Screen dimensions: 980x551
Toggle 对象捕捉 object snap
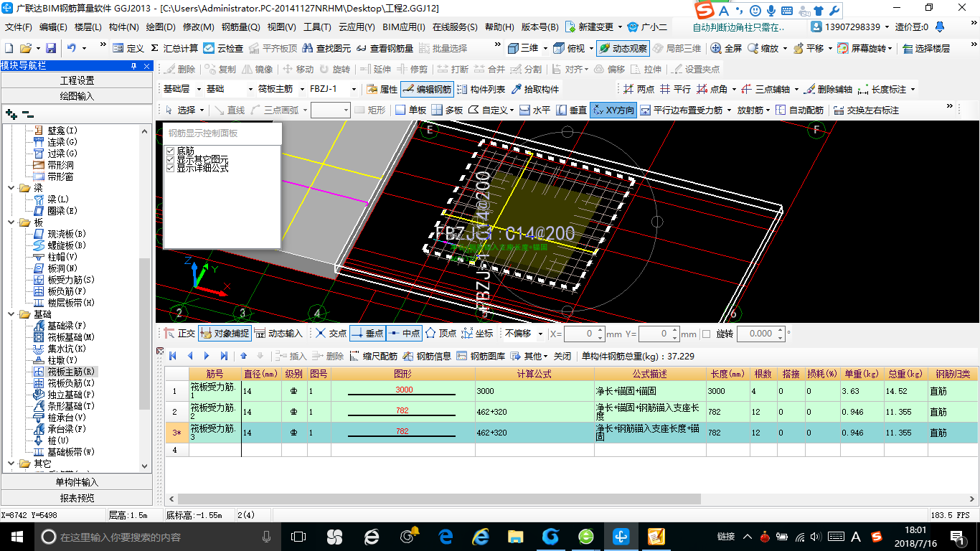pyautogui.click(x=225, y=334)
